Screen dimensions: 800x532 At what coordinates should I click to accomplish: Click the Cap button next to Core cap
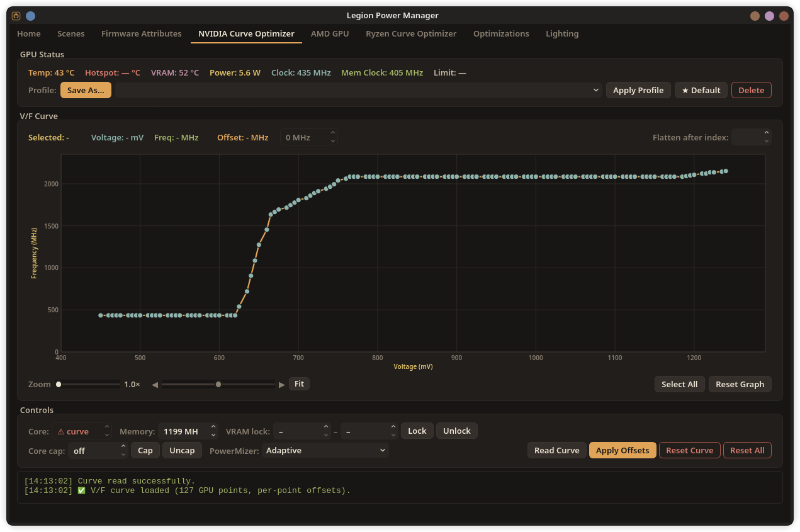pyautogui.click(x=145, y=451)
